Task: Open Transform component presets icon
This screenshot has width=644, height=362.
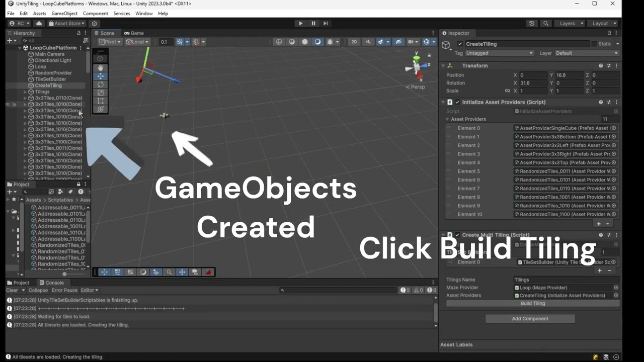Action: tap(608, 66)
